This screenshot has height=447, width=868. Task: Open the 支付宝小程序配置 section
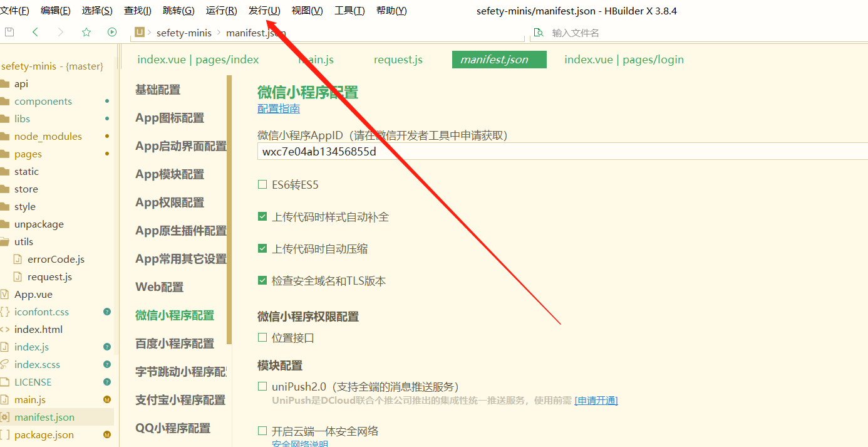click(x=180, y=400)
